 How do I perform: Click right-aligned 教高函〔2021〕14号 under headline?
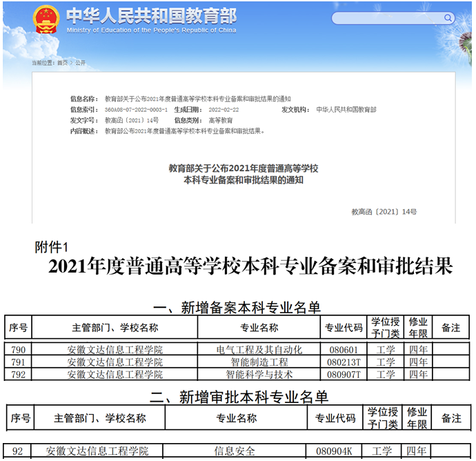(x=384, y=212)
